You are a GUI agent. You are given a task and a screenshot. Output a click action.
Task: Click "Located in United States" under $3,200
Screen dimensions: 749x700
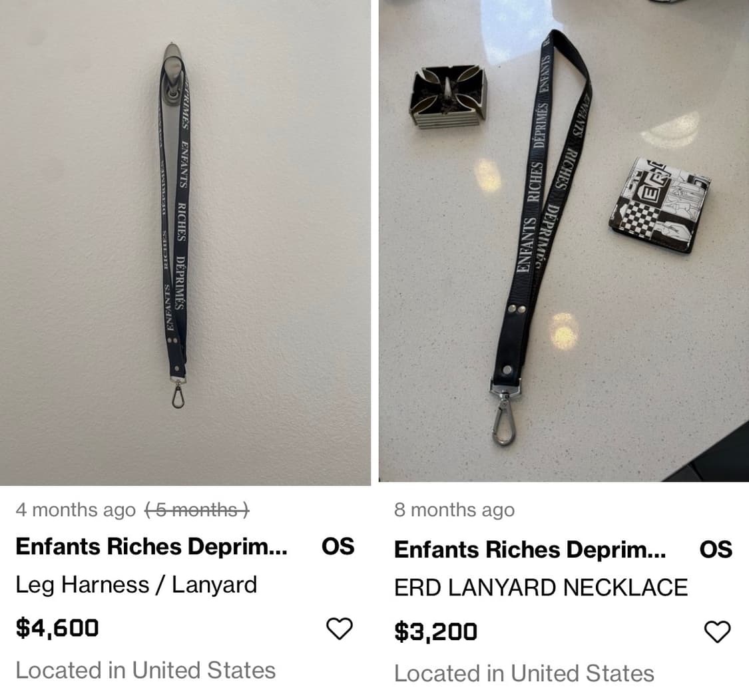tap(524, 673)
